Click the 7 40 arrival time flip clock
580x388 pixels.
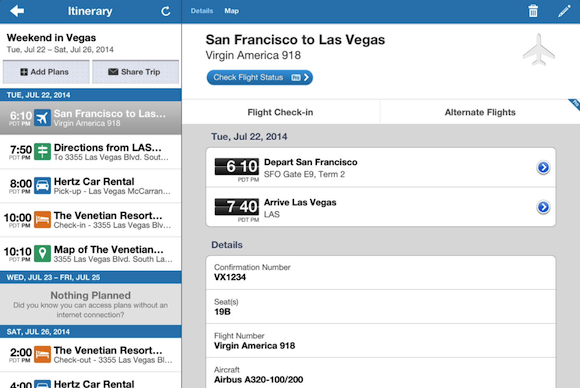tap(237, 206)
